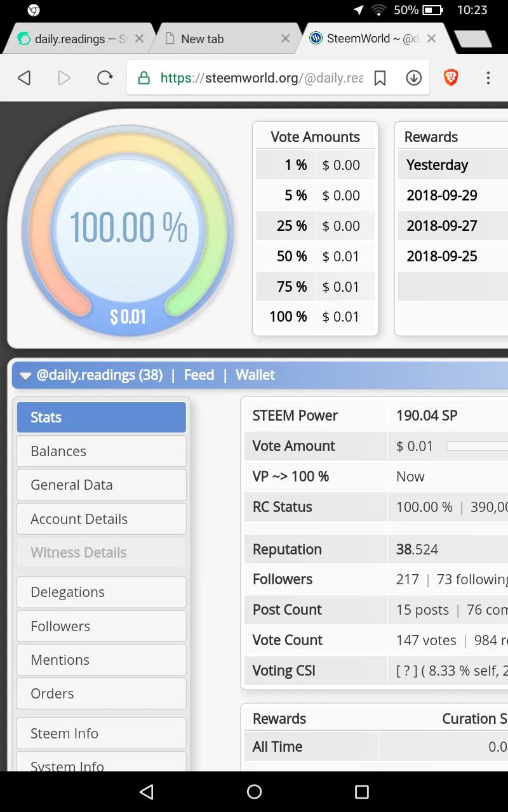Screen dimensions: 508x812
Task: Open a new tab with blank tab button
Action: point(473,39)
